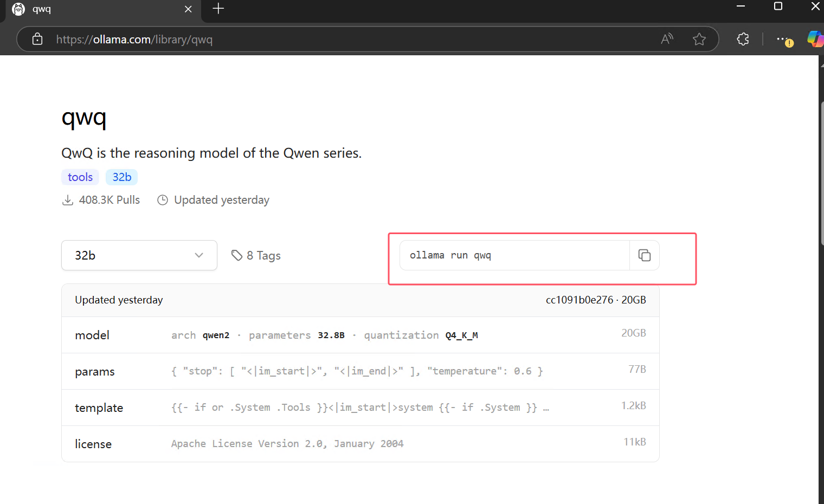Click the cc1091b0e276 model hash text
This screenshot has height=504, width=824.
580,300
